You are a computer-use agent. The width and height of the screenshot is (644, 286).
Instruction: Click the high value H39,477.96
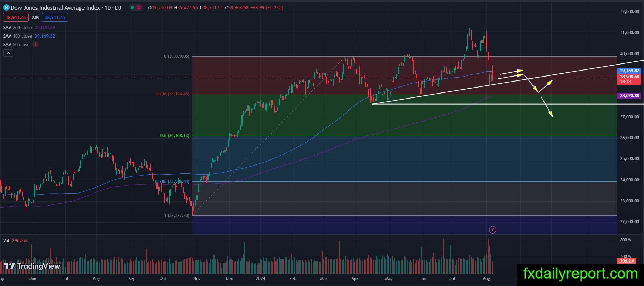[186, 7]
